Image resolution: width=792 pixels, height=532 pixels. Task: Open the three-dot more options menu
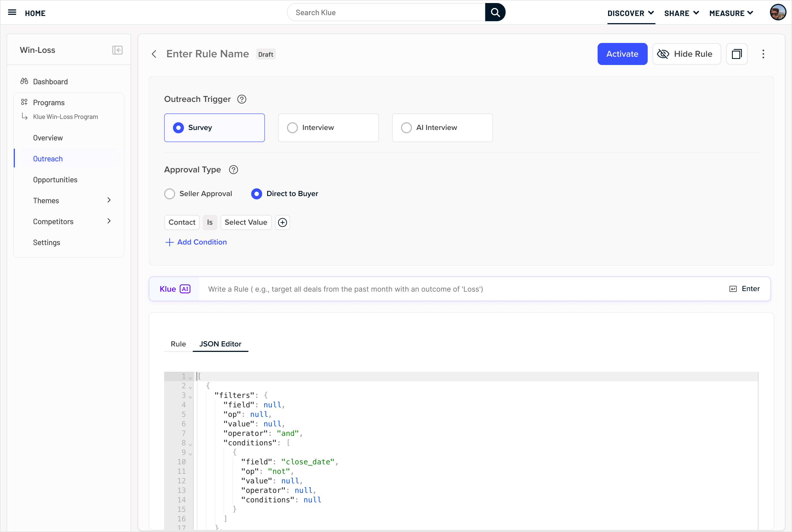point(763,54)
